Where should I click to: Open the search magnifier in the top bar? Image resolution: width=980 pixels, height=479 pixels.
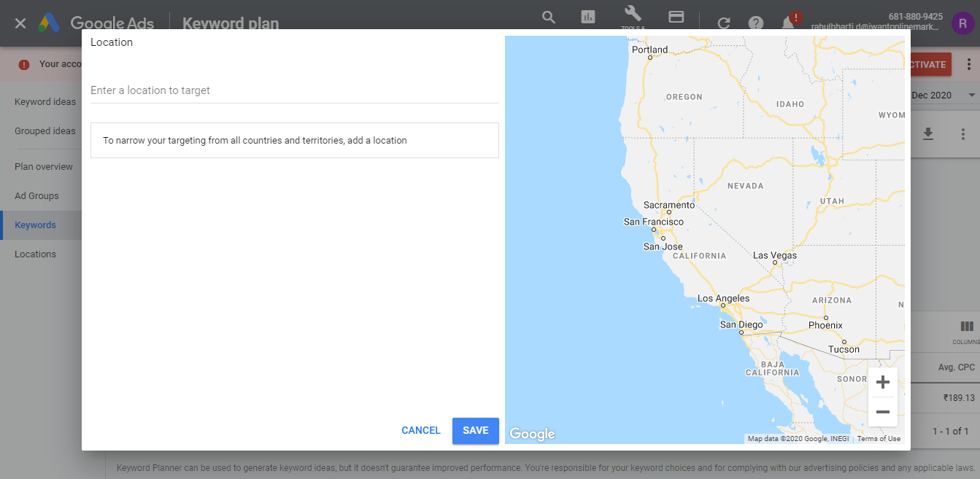pos(549,17)
